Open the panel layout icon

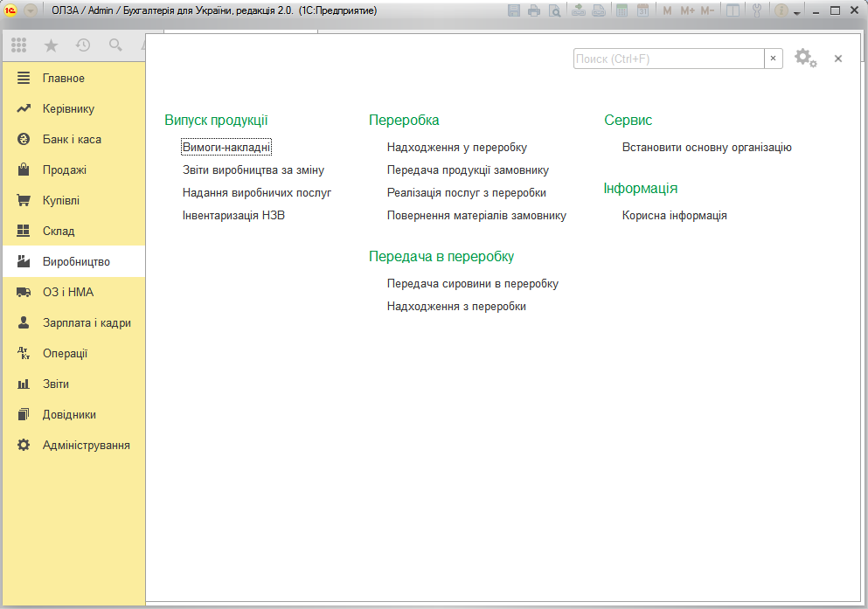pyautogui.click(x=733, y=10)
